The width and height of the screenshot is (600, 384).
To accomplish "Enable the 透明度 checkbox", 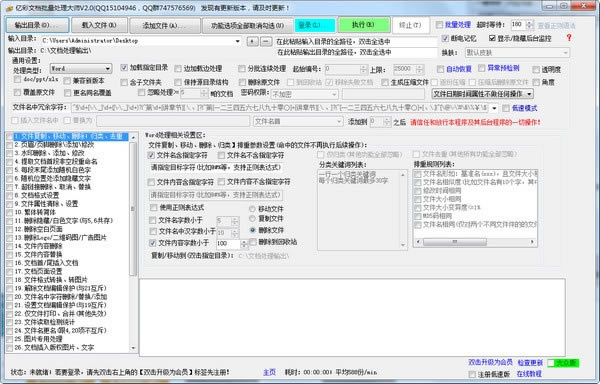I will point(536,69).
